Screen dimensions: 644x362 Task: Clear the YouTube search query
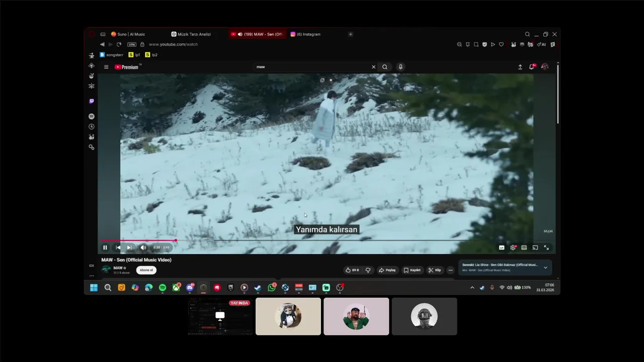tap(373, 67)
